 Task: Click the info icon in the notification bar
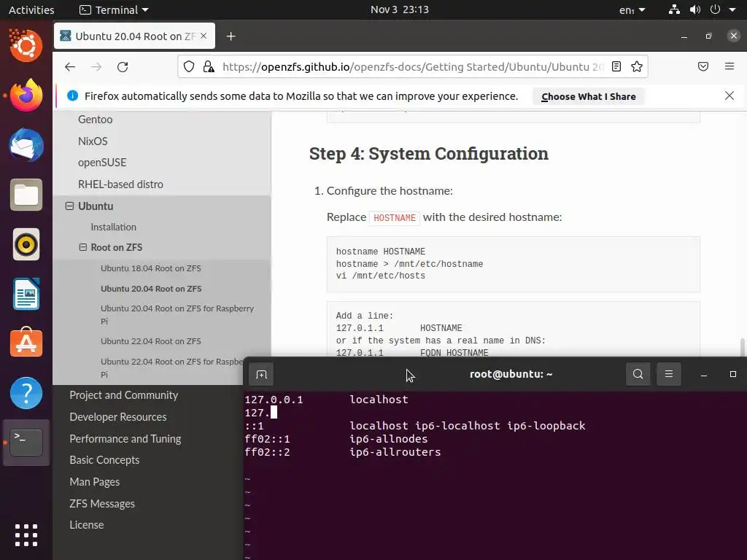pos(72,96)
